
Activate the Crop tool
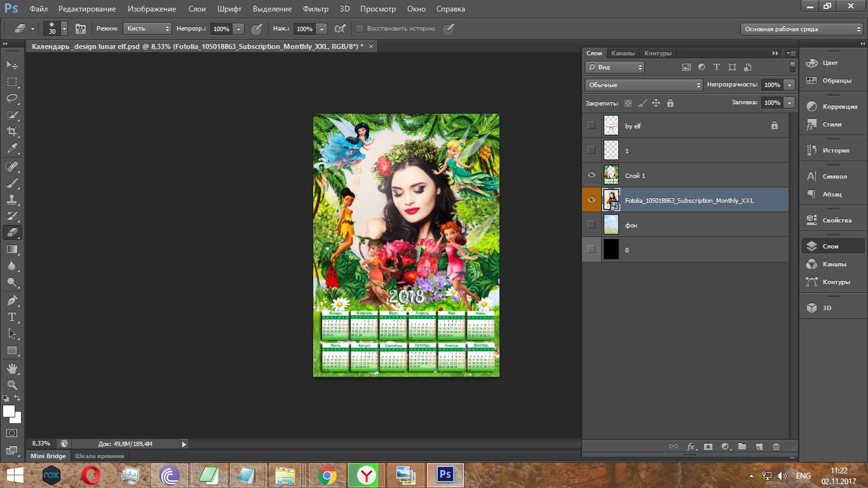click(x=12, y=132)
